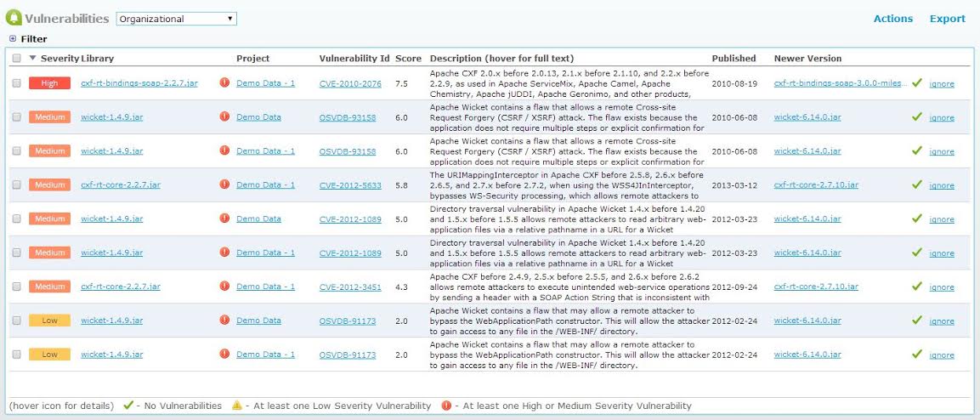
Task: Click red alert icon in CVE-2012-5633 row
Action: point(224,184)
